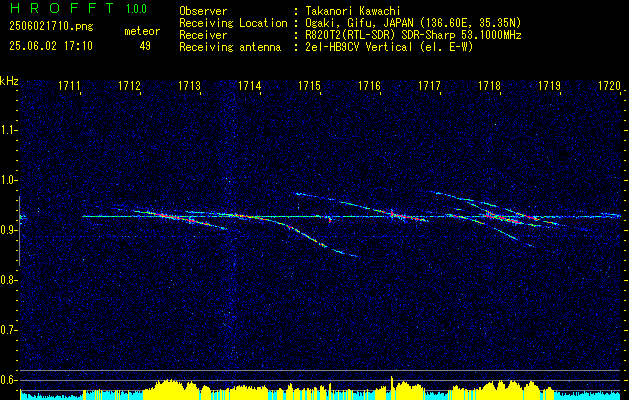Click the 0.6 kHz frequency label

tap(8, 380)
